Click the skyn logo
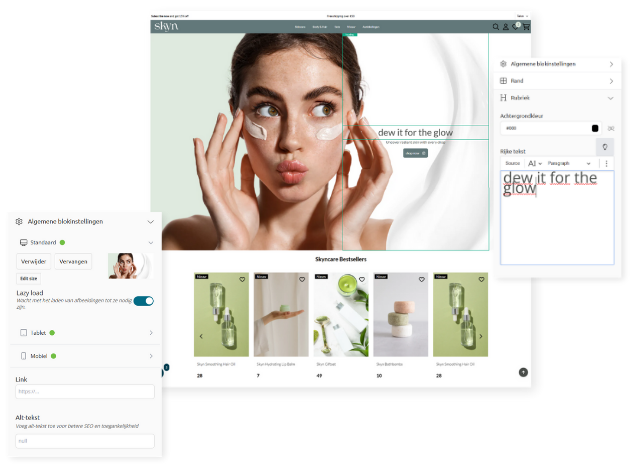Screen dimensions: 633x476 [165, 26]
